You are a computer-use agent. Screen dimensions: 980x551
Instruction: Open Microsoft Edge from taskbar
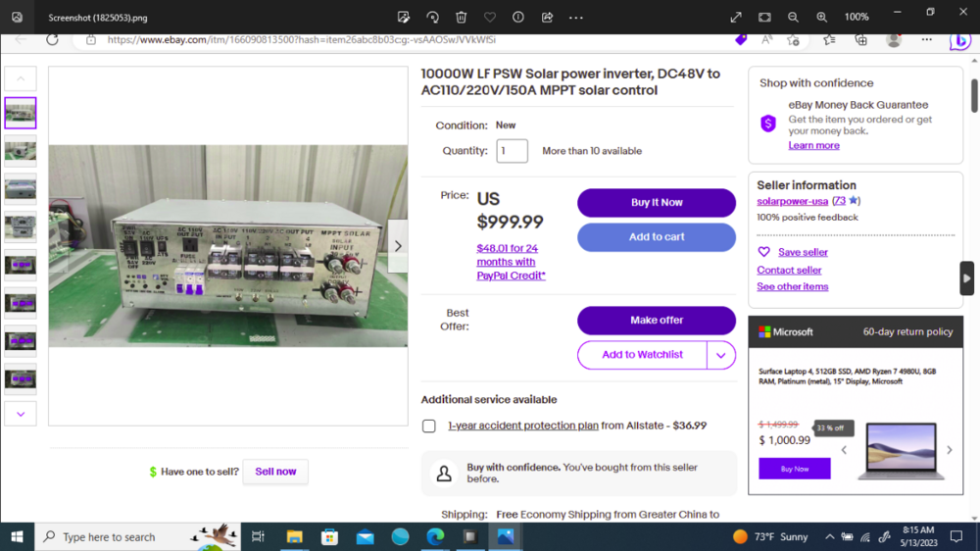436,536
